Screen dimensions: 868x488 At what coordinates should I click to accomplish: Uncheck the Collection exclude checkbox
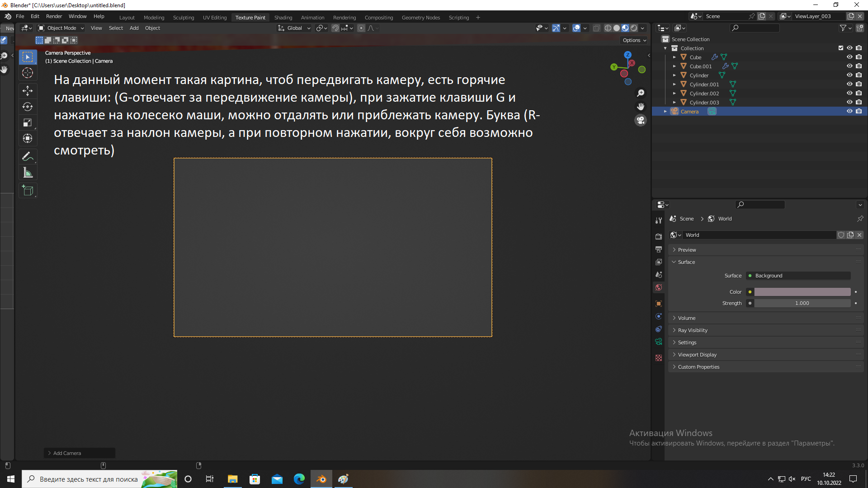click(840, 48)
